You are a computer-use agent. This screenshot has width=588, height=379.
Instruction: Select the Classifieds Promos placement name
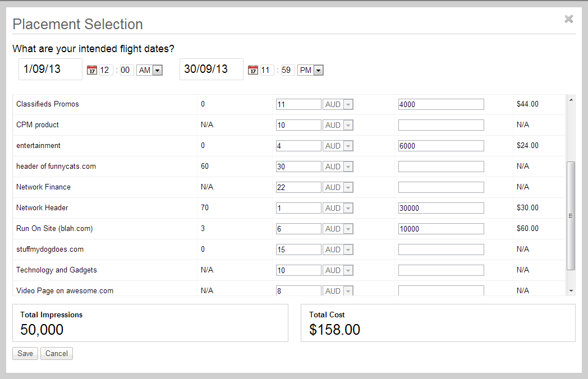click(48, 104)
